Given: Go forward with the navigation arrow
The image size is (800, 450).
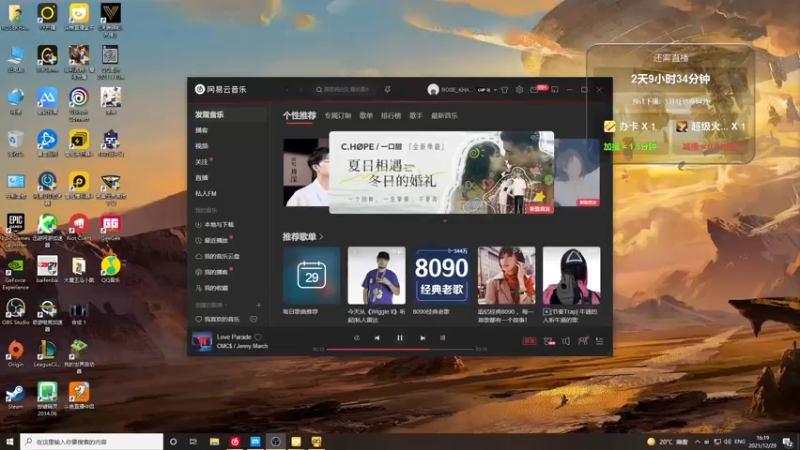Looking at the screenshot, I should click(x=301, y=90).
